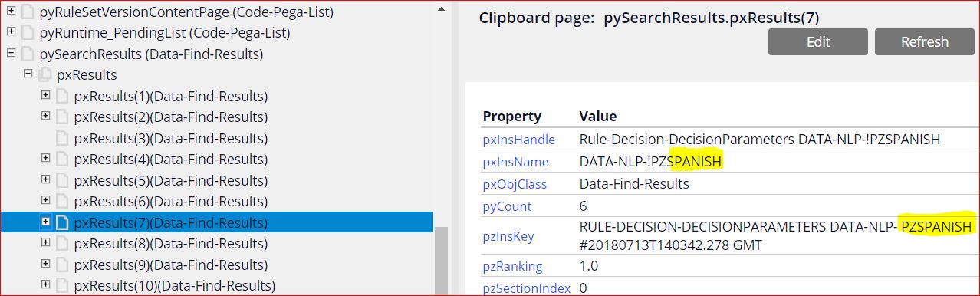Expand pxResults(1) node
980x296 pixels.
point(45,95)
